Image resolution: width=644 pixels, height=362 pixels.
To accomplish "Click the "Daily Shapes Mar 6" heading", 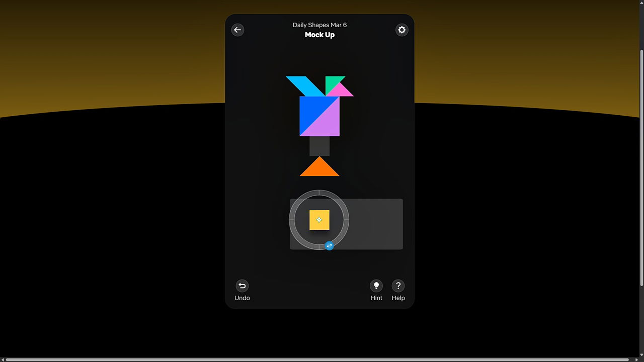I will [319, 25].
